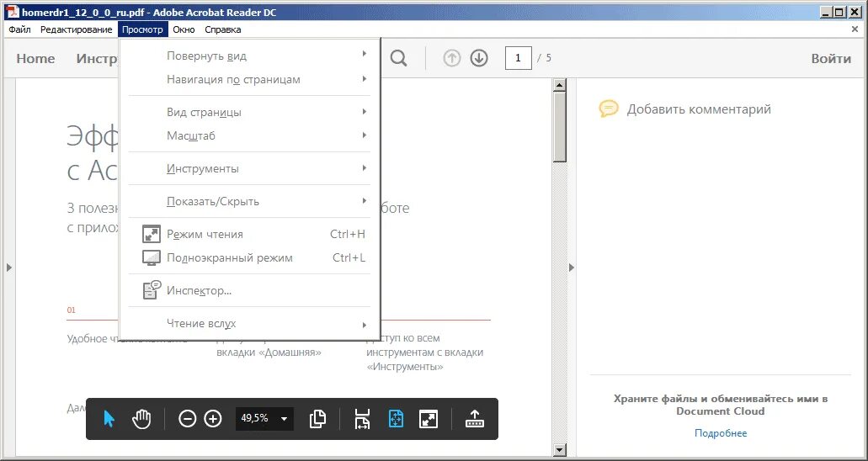This screenshot has height=461, width=868.
Task: Zoom out with the minus button
Action: click(188, 419)
